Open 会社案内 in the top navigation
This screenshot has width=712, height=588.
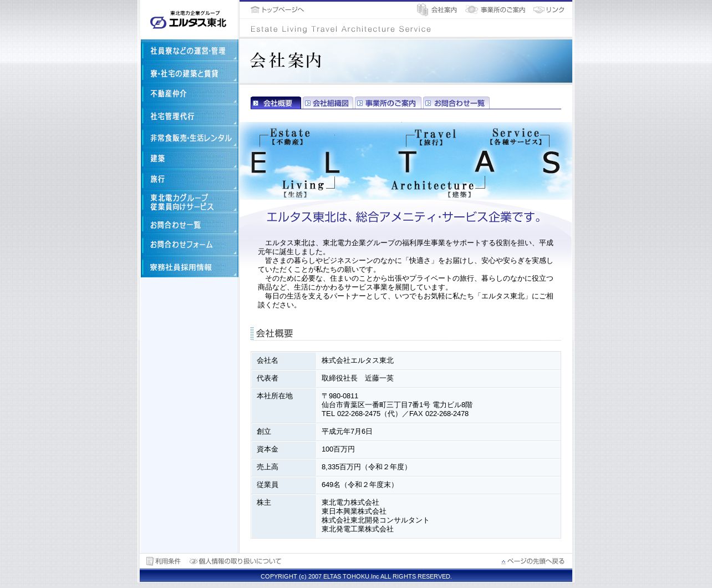444,10
